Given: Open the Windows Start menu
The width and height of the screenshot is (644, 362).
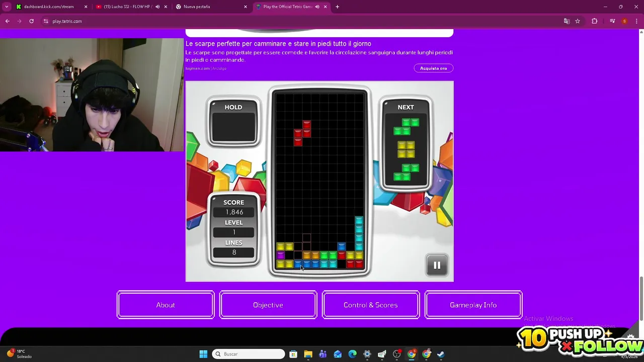Looking at the screenshot, I should coord(203,354).
